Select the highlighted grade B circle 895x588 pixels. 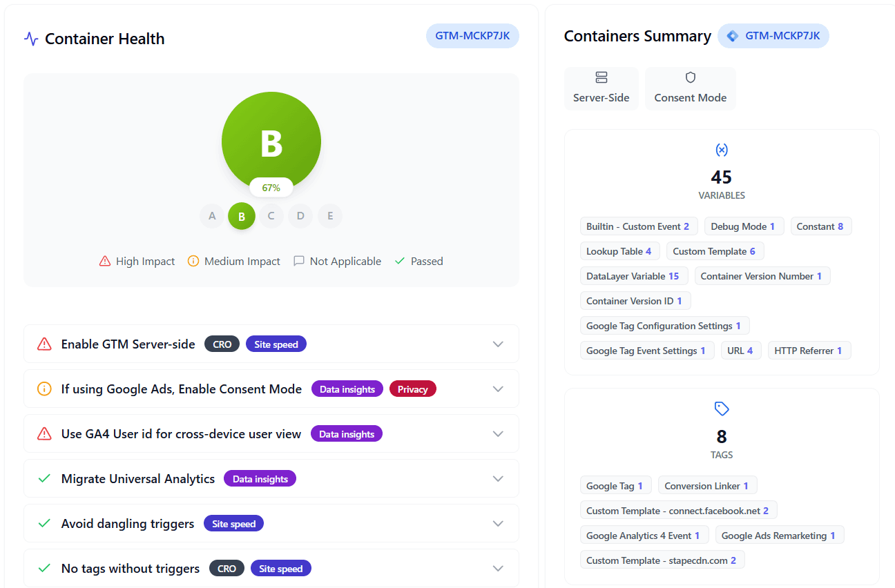242,216
